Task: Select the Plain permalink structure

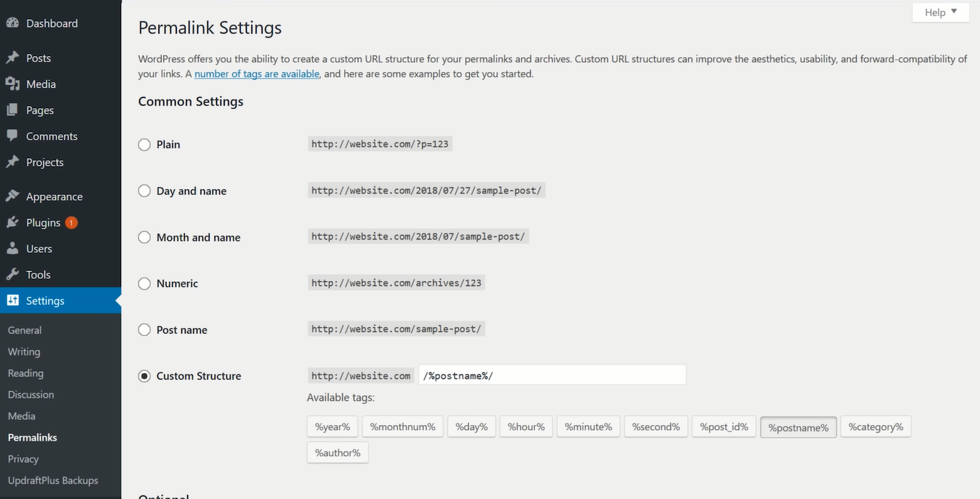Action: pos(144,145)
